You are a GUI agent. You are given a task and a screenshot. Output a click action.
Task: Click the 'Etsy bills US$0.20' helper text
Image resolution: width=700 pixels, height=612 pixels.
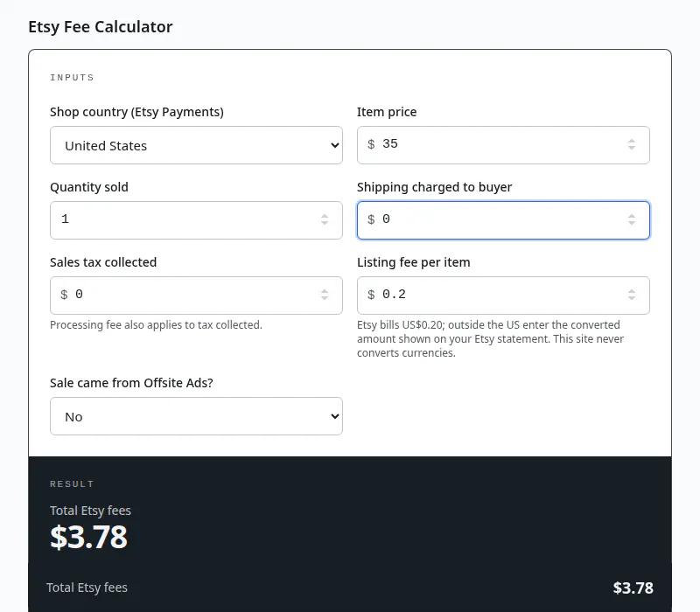tap(490, 338)
